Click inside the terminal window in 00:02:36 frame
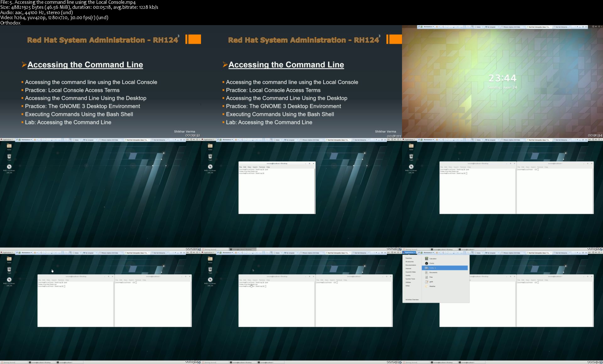 coord(277,191)
